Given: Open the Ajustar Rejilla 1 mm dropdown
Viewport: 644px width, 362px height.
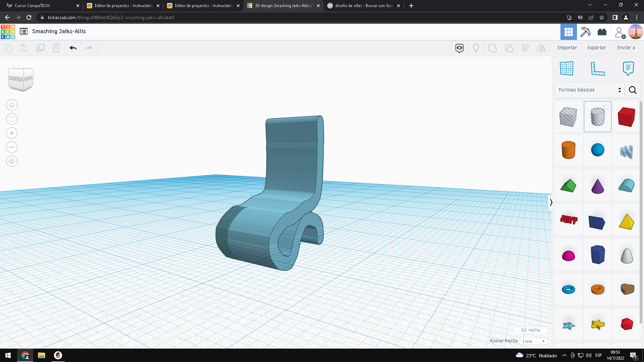Looking at the screenshot, I should [x=534, y=341].
